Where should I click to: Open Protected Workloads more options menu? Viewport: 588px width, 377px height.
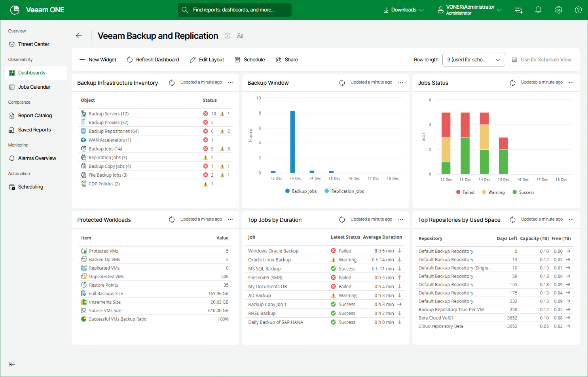point(230,220)
